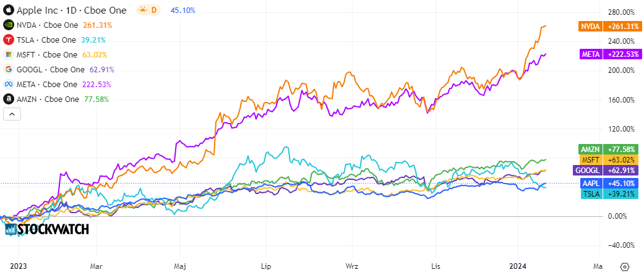The height and width of the screenshot is (275, 644).
Task: Click the STOCKWATCH logo watermark
Action: pos(47,229)
